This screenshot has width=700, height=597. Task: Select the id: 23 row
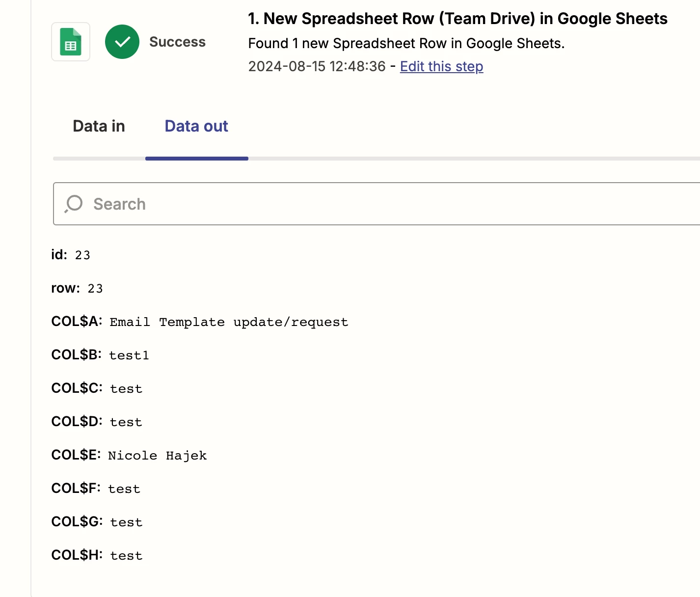71,255
